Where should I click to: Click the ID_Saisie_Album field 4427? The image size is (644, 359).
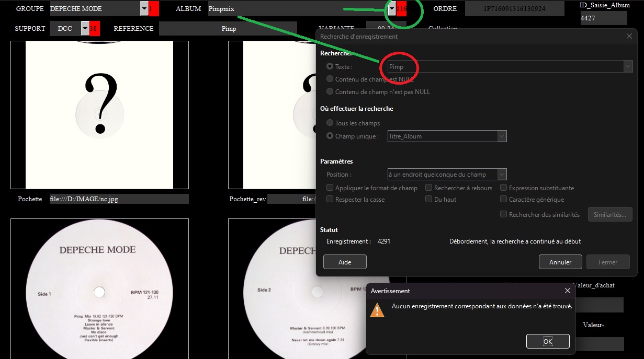(603, 18)
